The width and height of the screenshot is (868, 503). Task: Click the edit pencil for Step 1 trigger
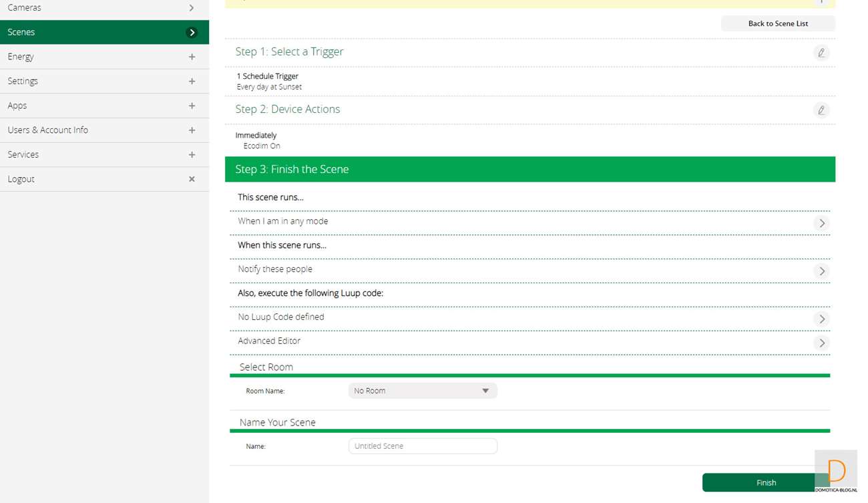(x=821, y=53)
